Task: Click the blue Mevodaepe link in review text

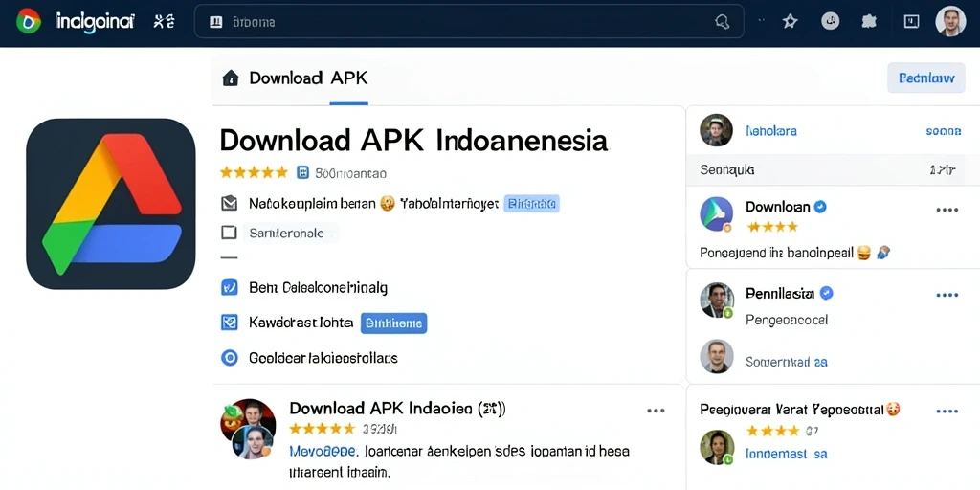Action: [323, 451]
